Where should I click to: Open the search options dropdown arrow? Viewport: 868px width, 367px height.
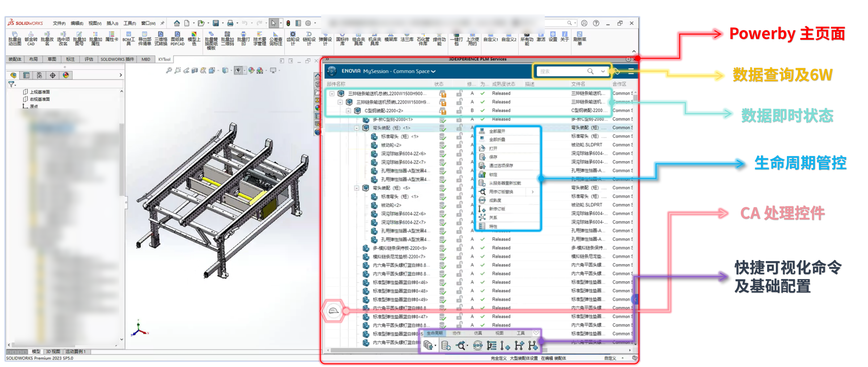pyautogui.click(x=603, y=71)
